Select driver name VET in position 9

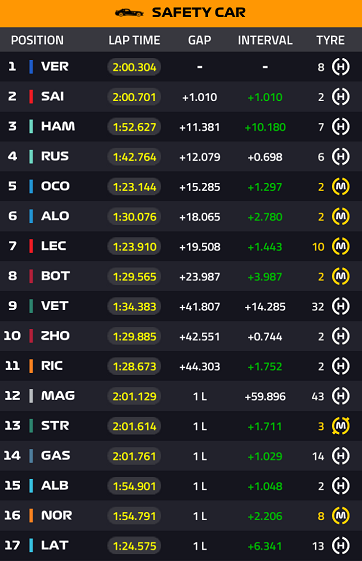[55, 306]
